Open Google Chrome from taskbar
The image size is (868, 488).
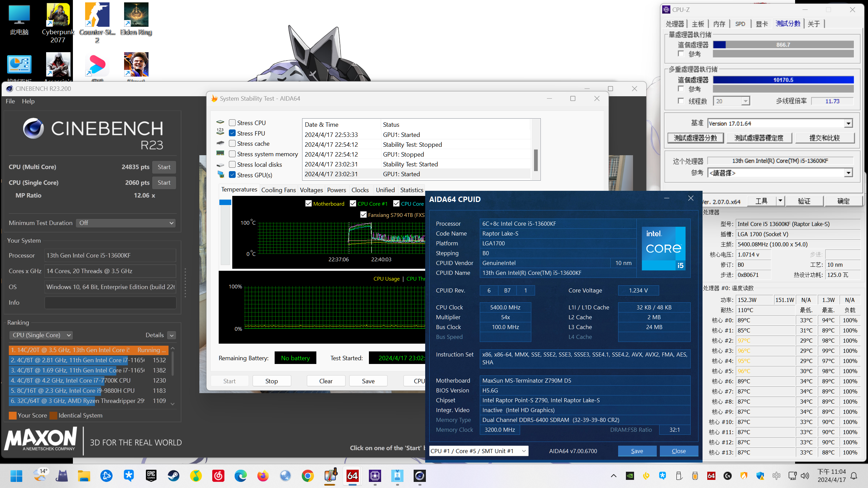[x=308, y=476]
